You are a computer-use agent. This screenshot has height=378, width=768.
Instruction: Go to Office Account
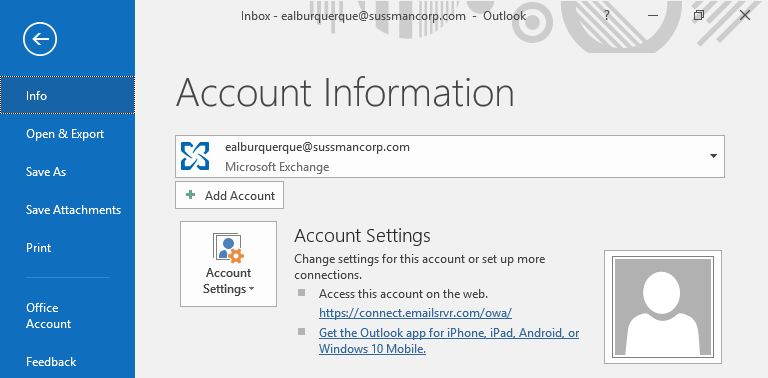(x=68, y=316)
